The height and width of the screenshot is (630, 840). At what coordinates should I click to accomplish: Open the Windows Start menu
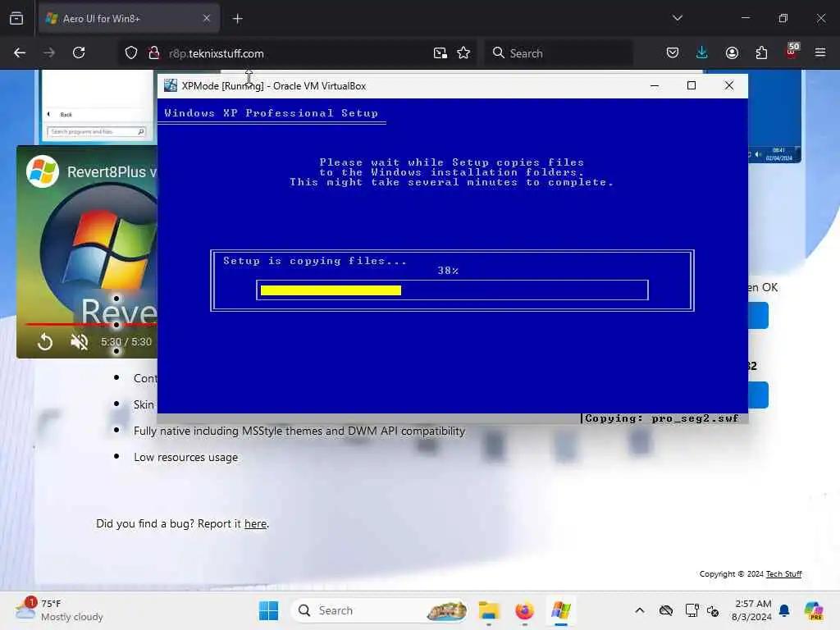[268, 610]
